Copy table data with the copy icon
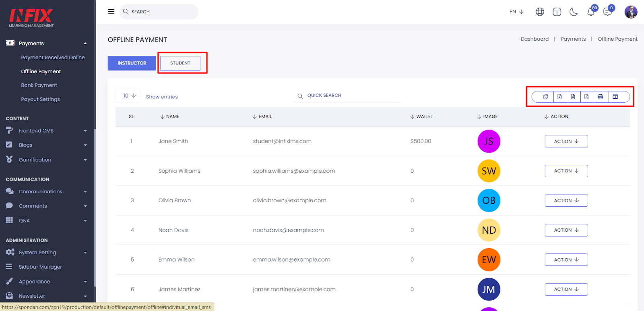Screen dimensions: 644x311 [546, 97]
